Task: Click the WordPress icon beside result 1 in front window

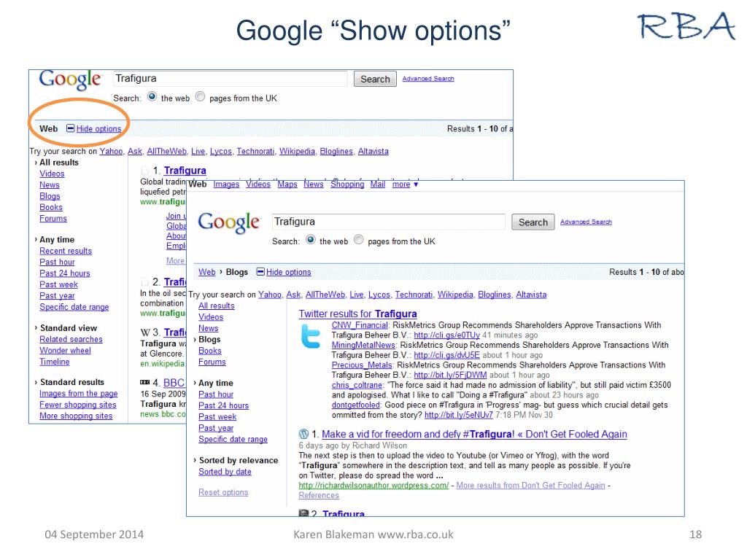Action: click(x=303, y=434)
